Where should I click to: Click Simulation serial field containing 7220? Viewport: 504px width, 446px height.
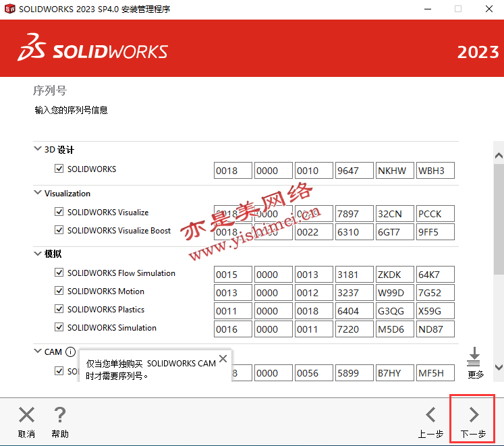[354, 329]
